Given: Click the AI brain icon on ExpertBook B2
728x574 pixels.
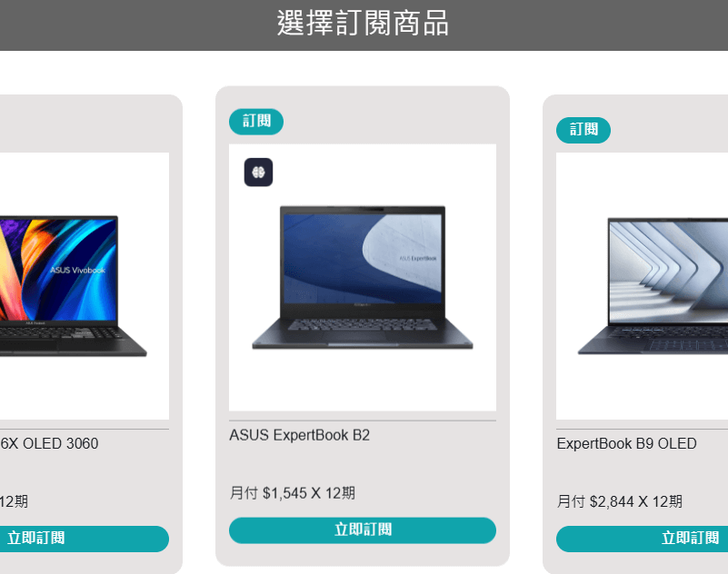Looking at the screenshot, I should point(258,173).
